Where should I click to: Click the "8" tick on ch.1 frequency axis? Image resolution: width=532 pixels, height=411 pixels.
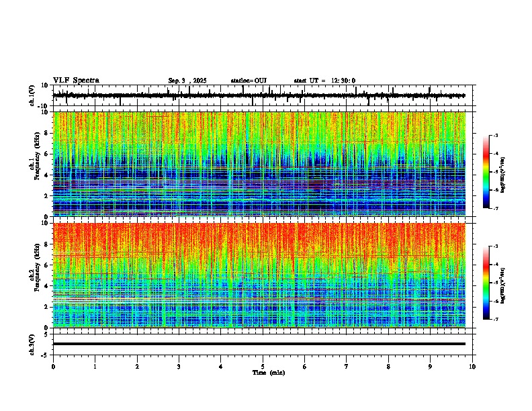(x=47, y=133)
